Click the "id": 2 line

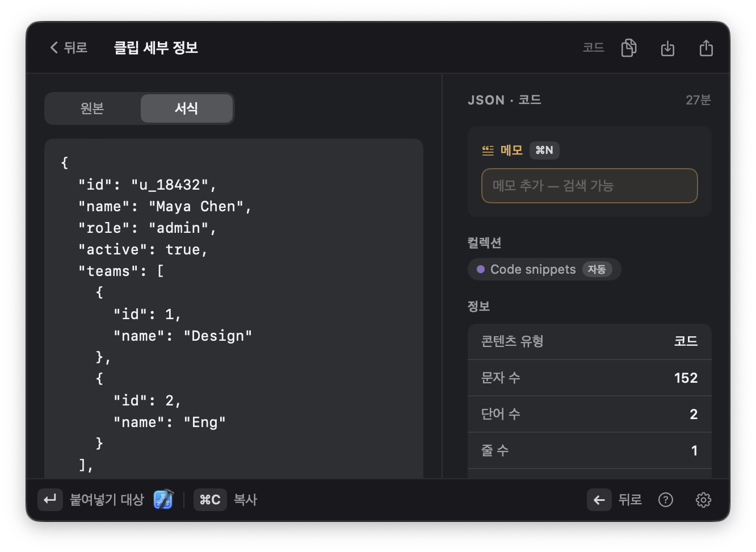pos(148,400)
